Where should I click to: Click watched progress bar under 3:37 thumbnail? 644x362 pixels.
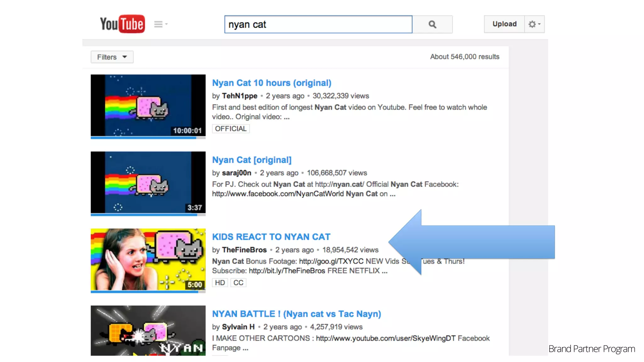[145, 215]
